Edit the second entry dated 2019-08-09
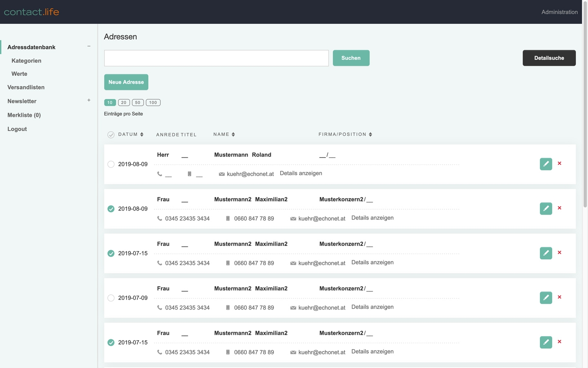This screenshot has height=368, width=588. tap(546, 209)
